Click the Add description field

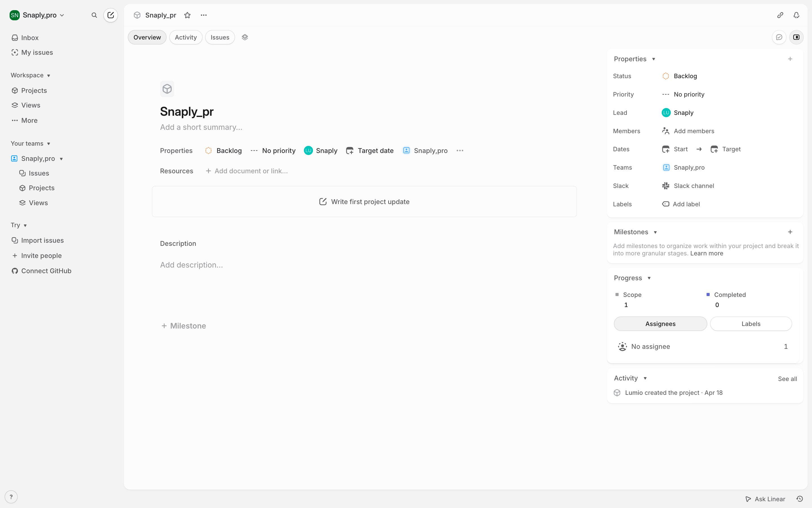[x=191, y=265]
